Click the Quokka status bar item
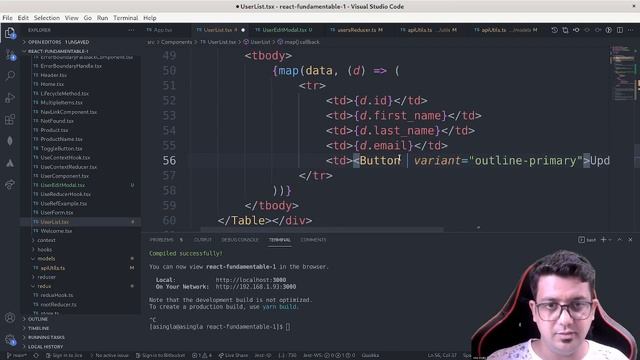 click(x=370, y=356)
